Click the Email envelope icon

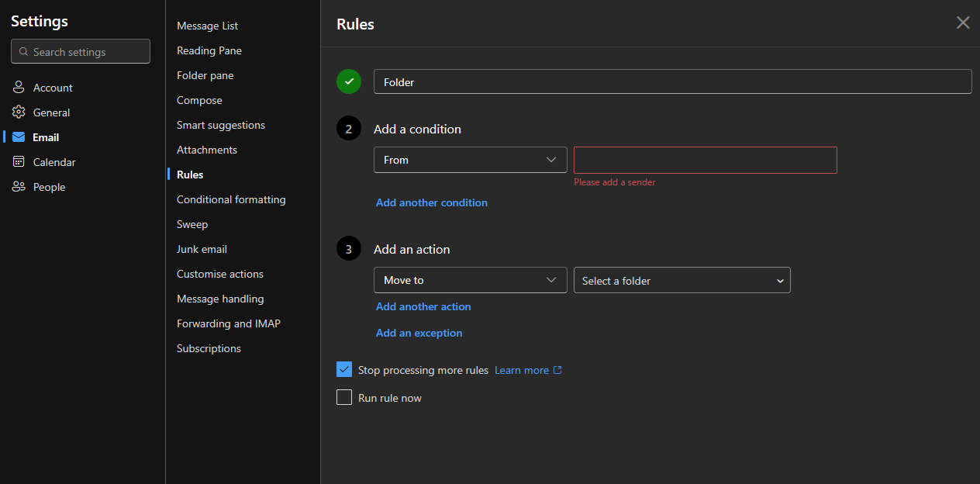[x=19, y=137]
